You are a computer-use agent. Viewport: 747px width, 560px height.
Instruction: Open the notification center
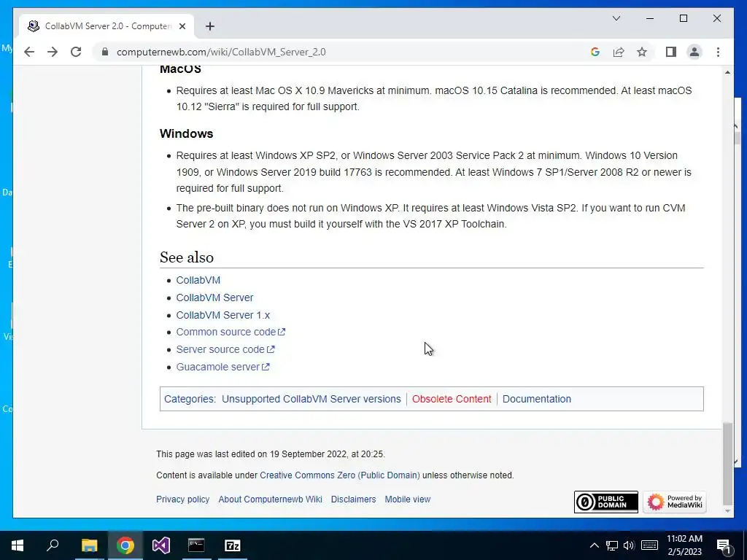(x=724, y=545)
